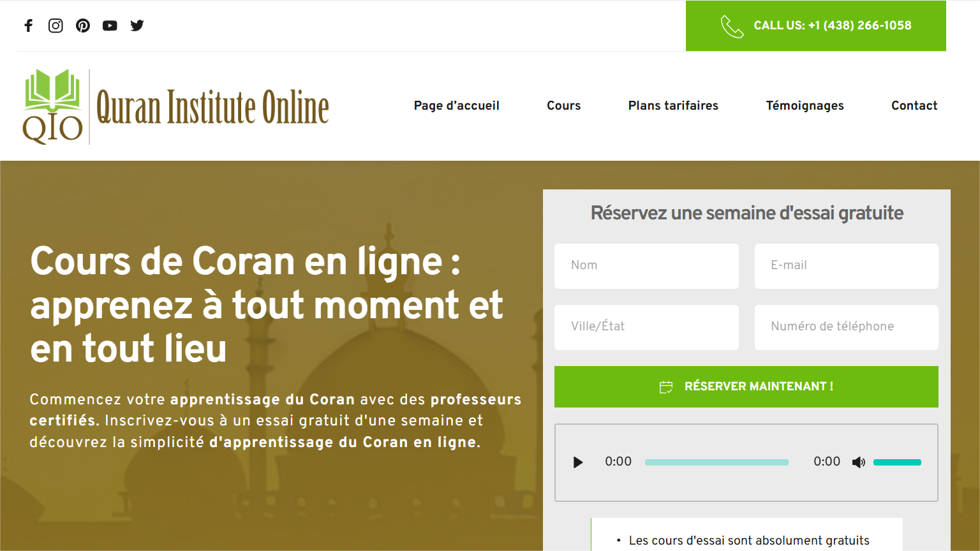This screenshot has width=980, height=551.
Task: Open the Cours menu item
Action: tap(563, 106)
